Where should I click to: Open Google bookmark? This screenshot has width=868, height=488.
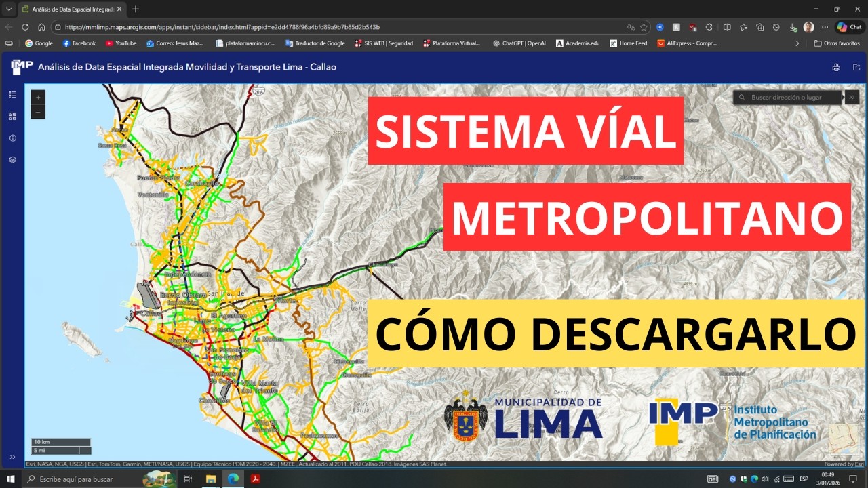[x=39, y=43]
